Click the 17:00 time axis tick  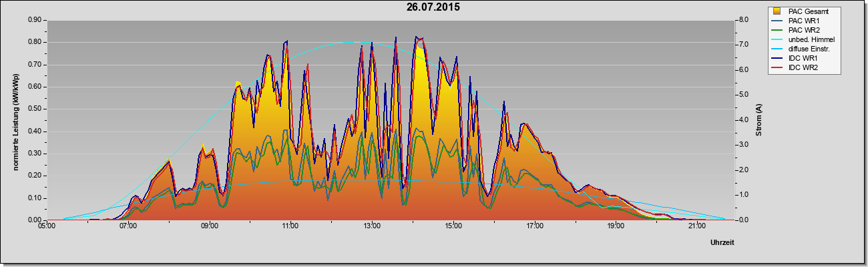[534, 227]
